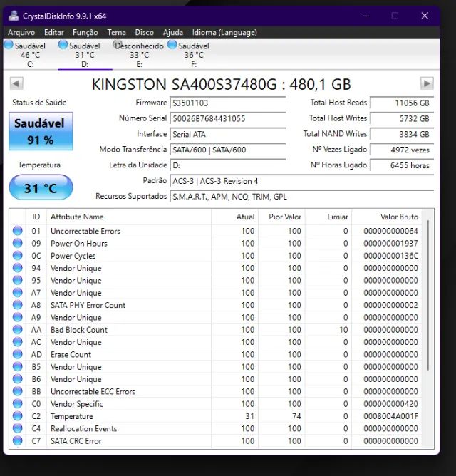Click the Attribute Name column header
Screen dimensions: 456x476
[129, 217]
